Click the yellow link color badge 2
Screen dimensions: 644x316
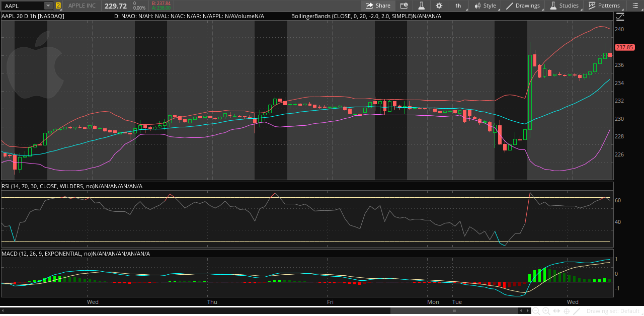58,6
